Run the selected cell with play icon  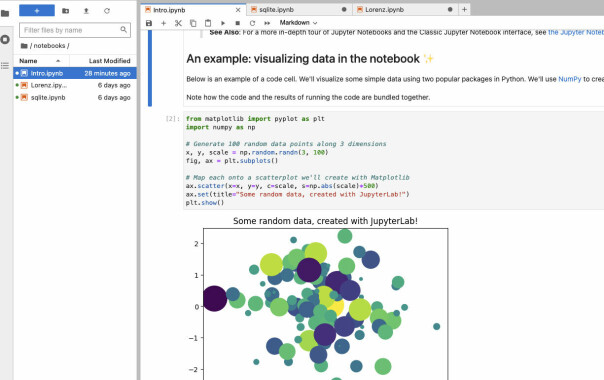(223, 23)
